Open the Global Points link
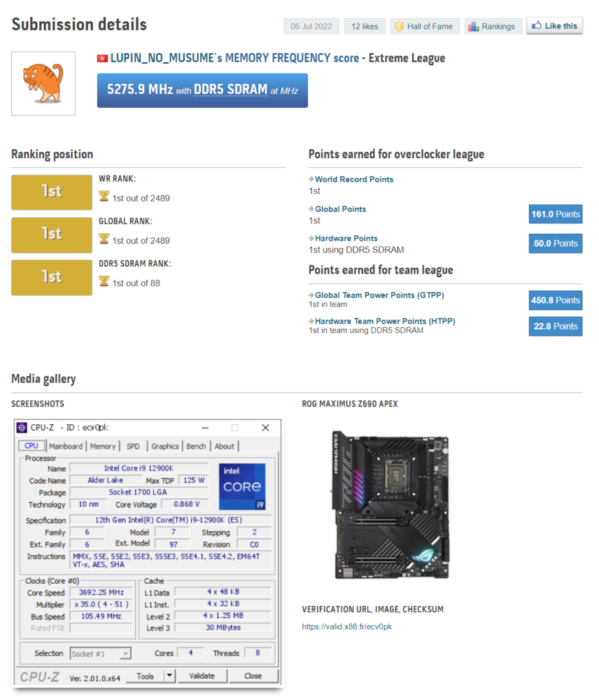599x700 pixels. pos(340,209)
